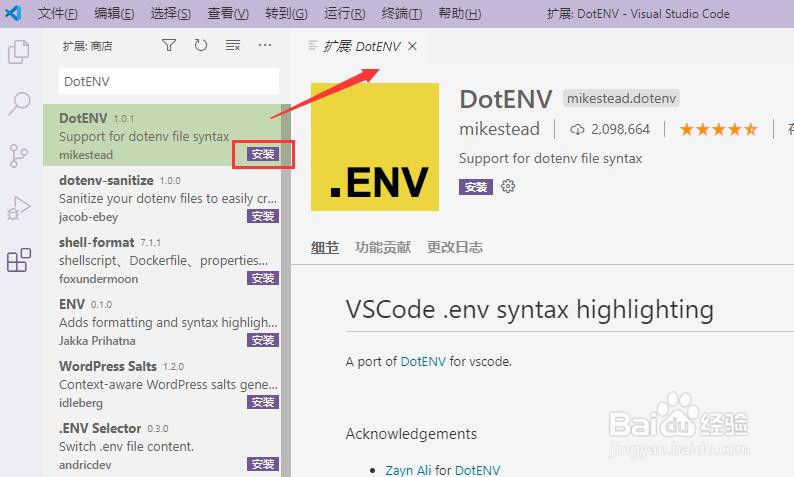Image resolution: width=794 pixels, height=477 pixels.
Task: Install the ENV extension by Jakka Prihatna
Action: pos(263,340)
